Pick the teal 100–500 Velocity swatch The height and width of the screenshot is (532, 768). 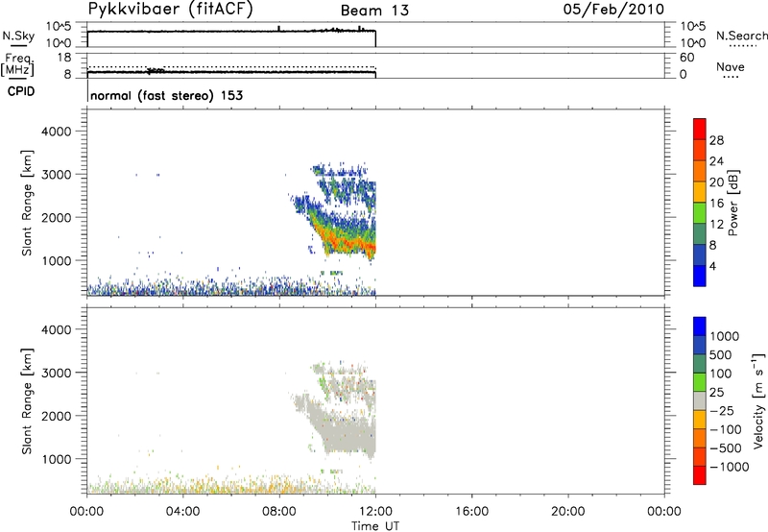coord(700,364)
